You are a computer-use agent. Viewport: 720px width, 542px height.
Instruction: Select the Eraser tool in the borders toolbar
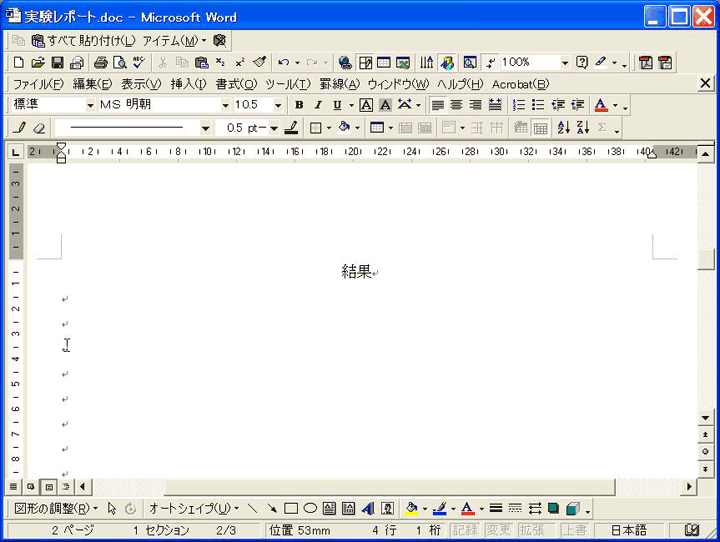39,128
